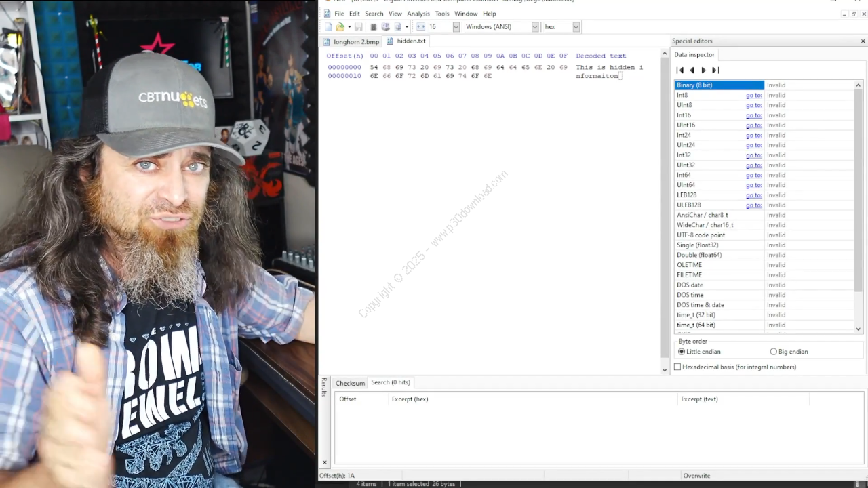This screenshot has height=488, width=868.
Task: Click decoded text 'This is hidden i'
Action: click(609, 67)
